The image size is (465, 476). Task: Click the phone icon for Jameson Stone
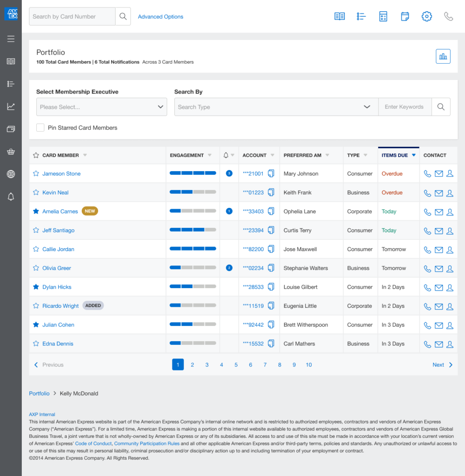click(427, 174)
